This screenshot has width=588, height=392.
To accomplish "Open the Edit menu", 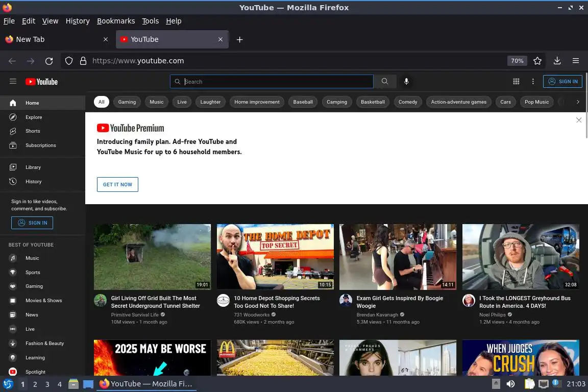I will 29,21.
